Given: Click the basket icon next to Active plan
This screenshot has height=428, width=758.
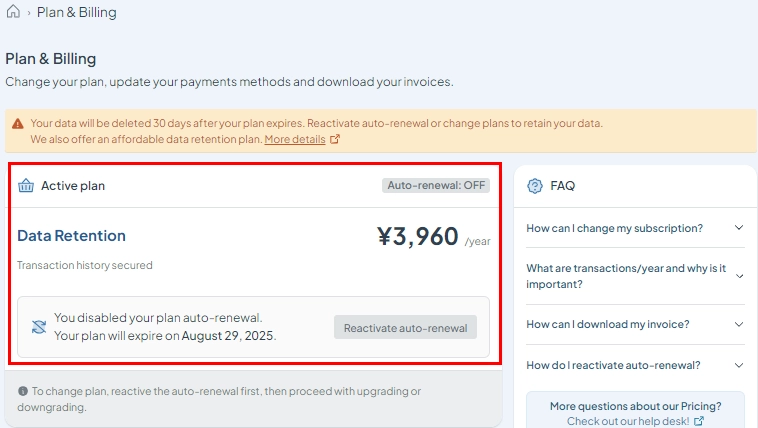Looking at the screenshot, I should point(26,186).
